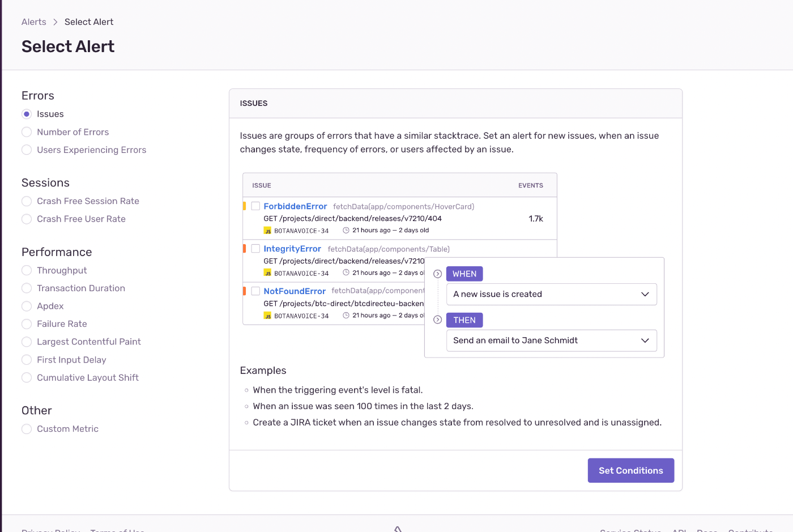Click the circle arrow icon beside THEN
Image resolution: width=793 pixels, height=532 pixels.
[x=437, y=320]
